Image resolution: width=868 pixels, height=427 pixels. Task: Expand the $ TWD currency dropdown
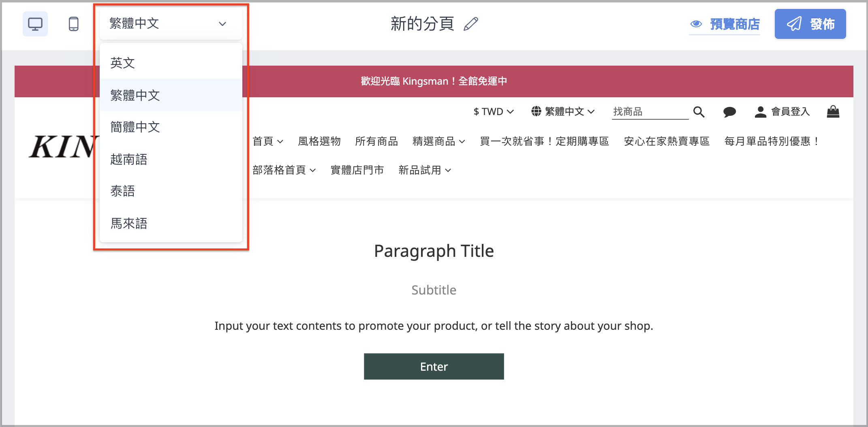pos(494,111)
